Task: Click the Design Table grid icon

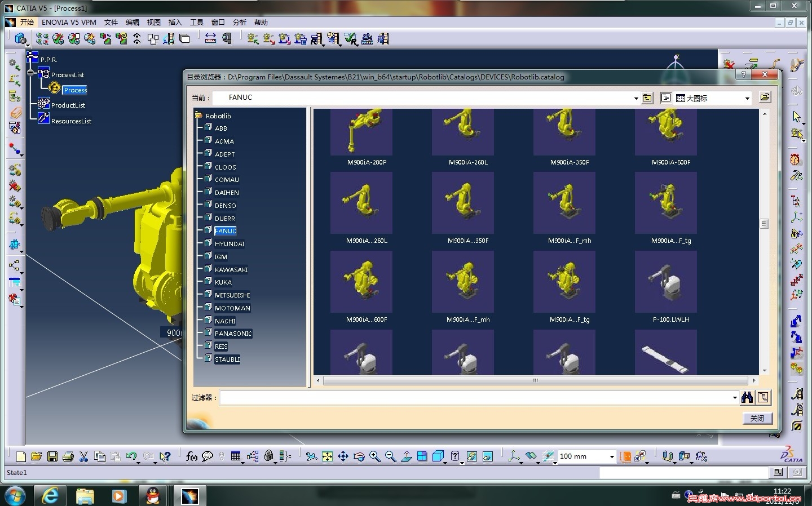Action: (236, 456)
